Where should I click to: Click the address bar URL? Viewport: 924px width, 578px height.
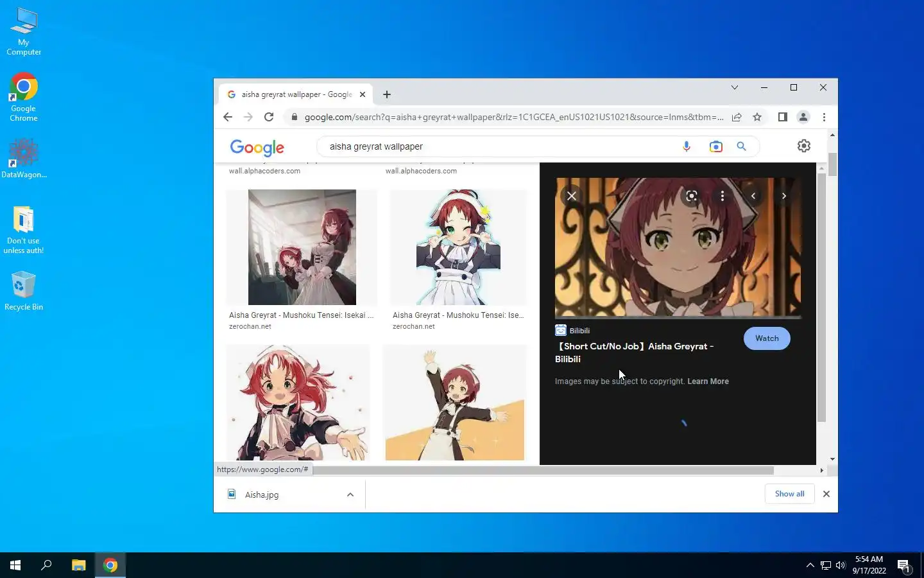[513, 117]
